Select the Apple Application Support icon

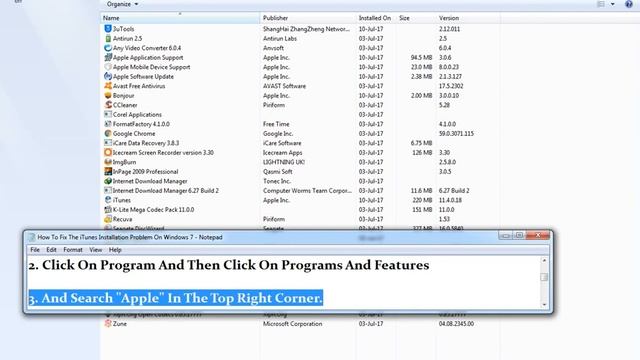(x=108, y=58)
